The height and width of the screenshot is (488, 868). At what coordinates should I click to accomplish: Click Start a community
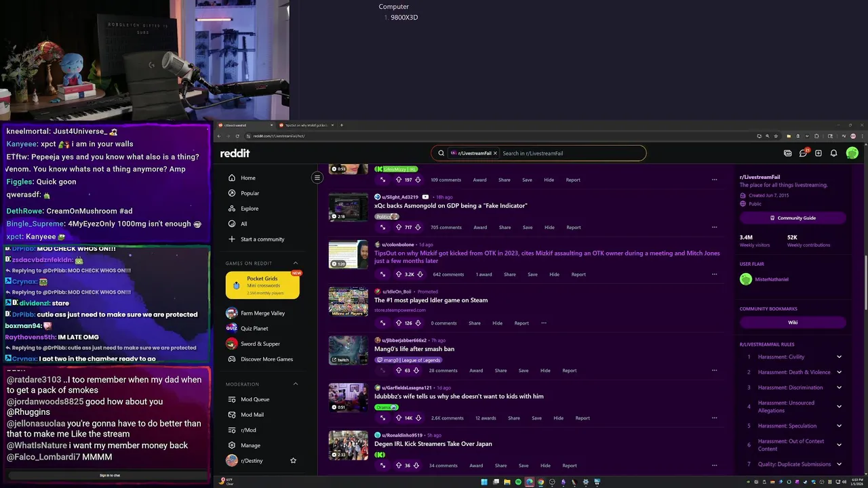pos(262,239)
